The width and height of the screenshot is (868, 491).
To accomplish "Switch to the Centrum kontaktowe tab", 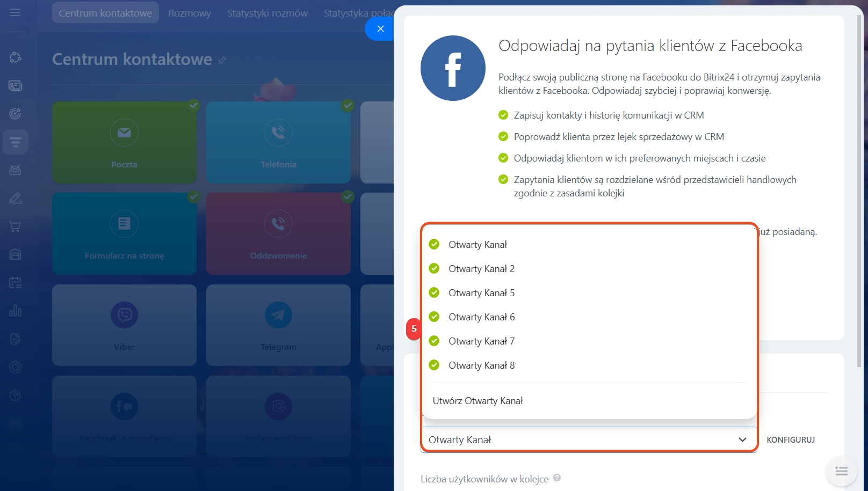I will coord(105,13).
